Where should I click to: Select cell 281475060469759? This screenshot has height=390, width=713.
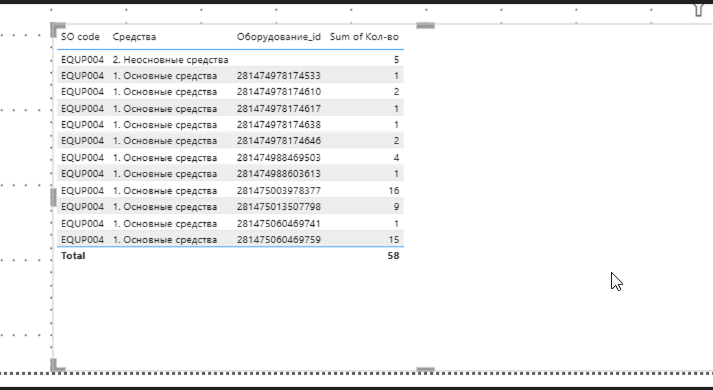coord(278,240)
